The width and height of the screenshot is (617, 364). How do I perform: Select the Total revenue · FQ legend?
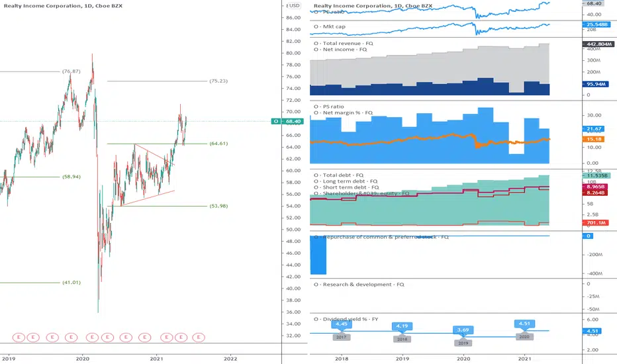(x=344, y=43)
